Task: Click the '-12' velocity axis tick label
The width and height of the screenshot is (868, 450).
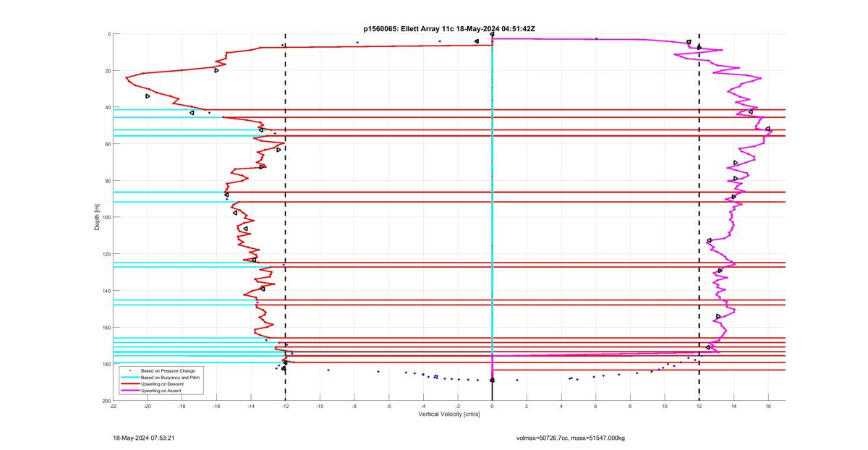Action: [x=286, y=406]
